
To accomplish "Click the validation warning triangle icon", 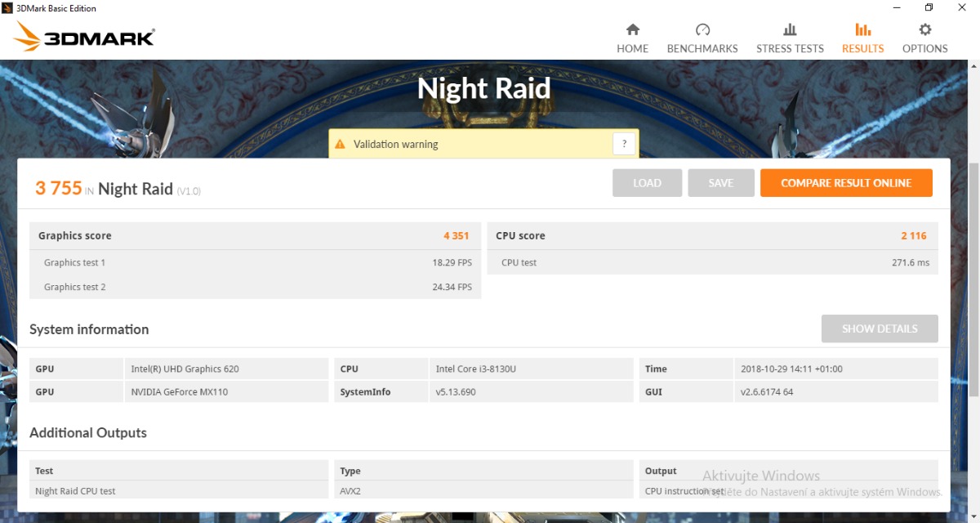I will pos(341,145).
